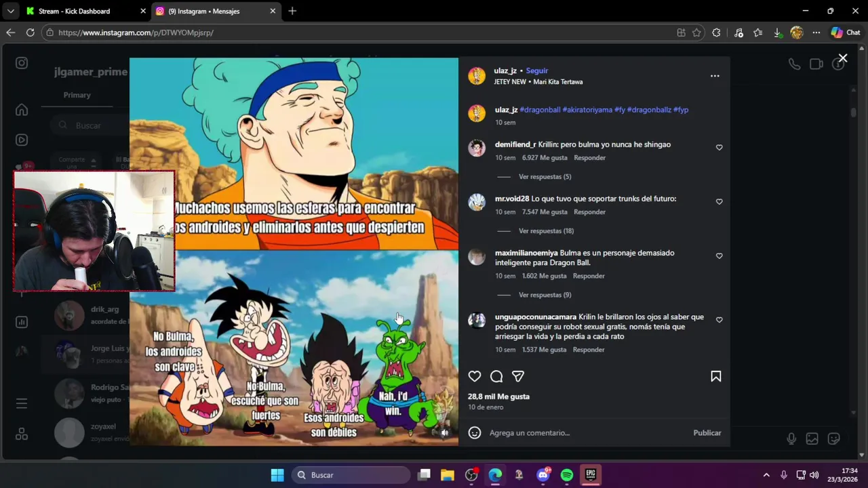
Task: Open Edge downloads icon
Action: (x=778, y=33)
